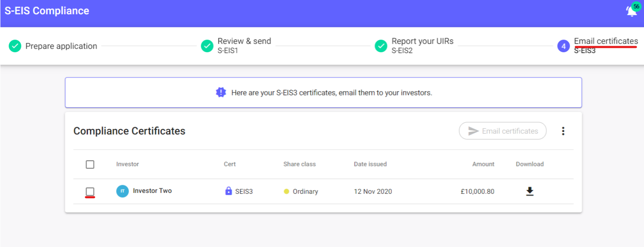Image resolution: width=644 pixels, height=247 pixels.
Task: Go to the Review & send step
Action: pyautogui.click(x=244, y=41)
